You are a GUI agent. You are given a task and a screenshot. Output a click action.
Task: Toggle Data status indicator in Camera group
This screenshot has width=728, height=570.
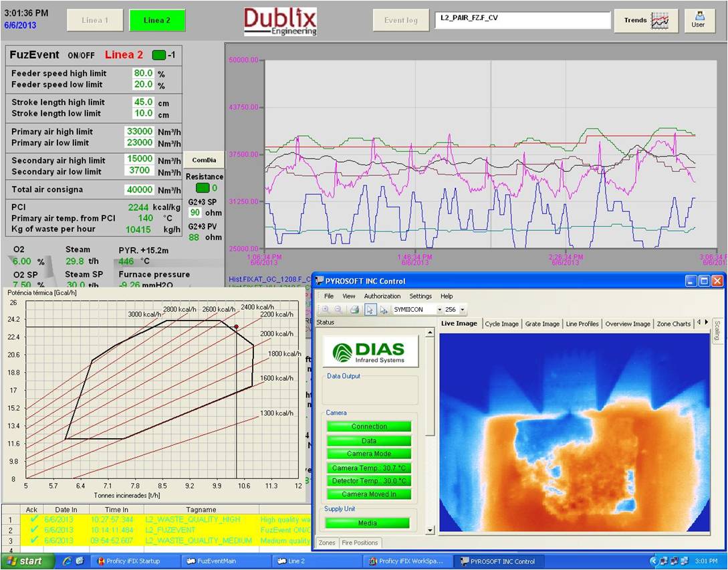(x=369, y=440)
